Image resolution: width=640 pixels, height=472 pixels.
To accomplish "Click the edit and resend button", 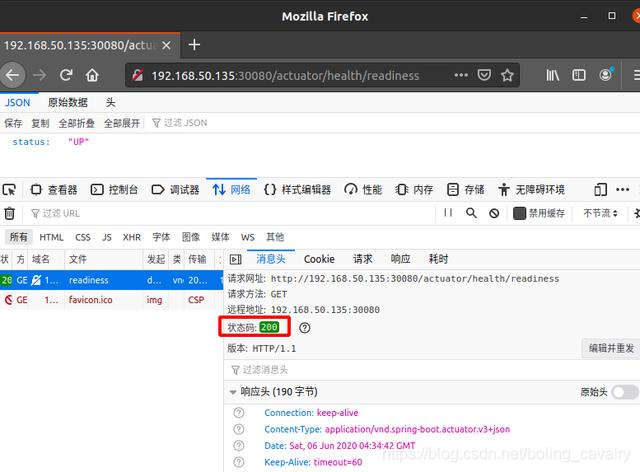I will 611,348.
